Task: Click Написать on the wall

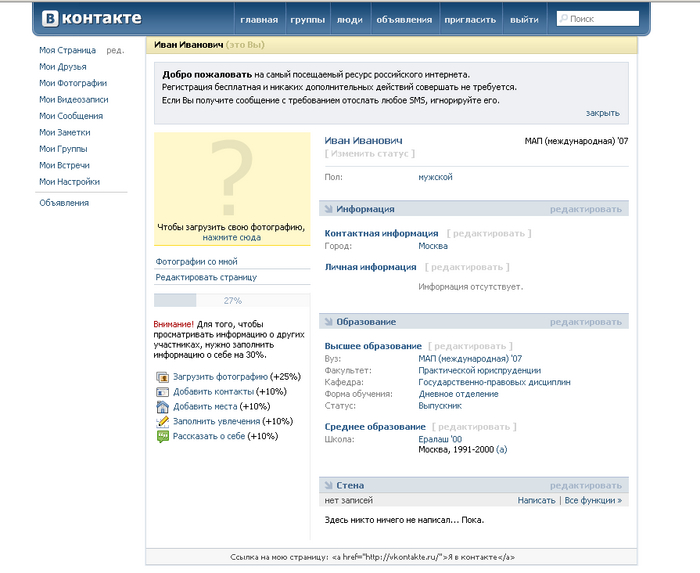Action: [536, 501]
